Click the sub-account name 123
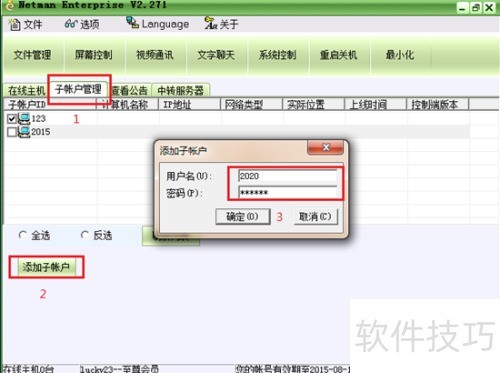This screenshot has width=500, height=373. [x=38, y=118]
